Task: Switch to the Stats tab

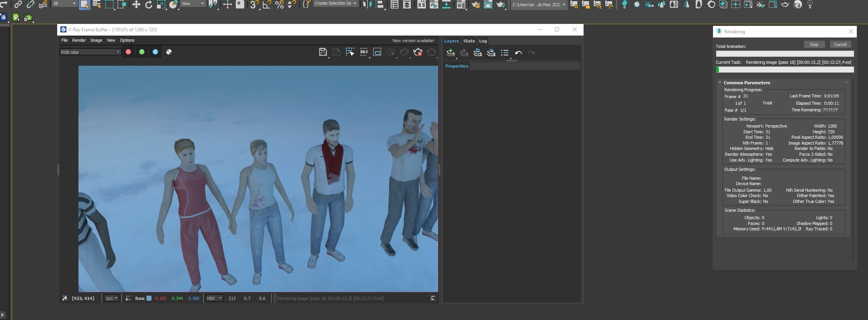Action: pos(469,41)
